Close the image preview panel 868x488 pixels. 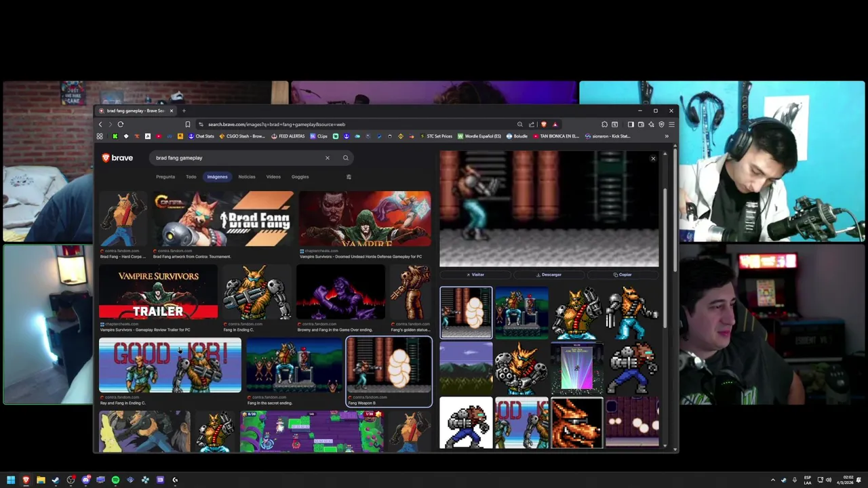point(653,159)
